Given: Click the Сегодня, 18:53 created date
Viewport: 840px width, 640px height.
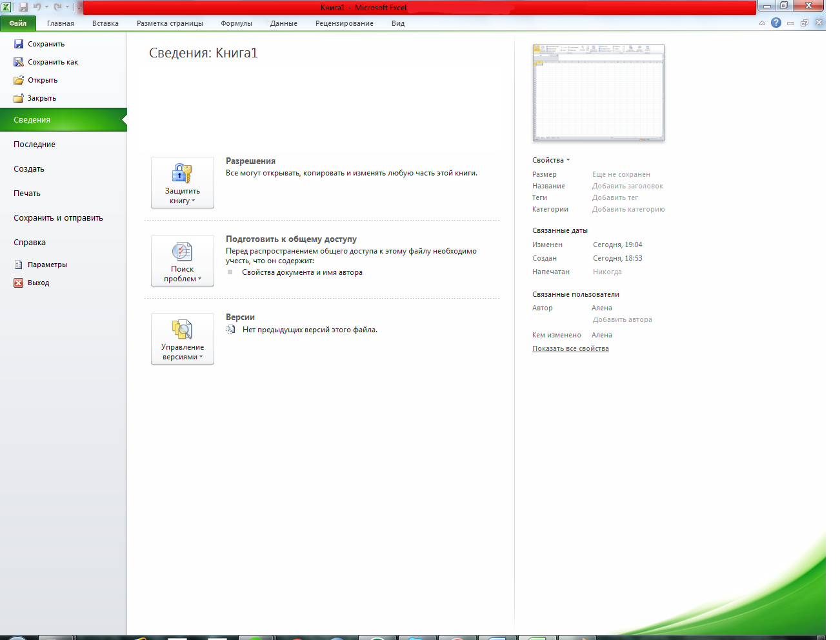Looking at the screenshot, I should click(617, 258).
